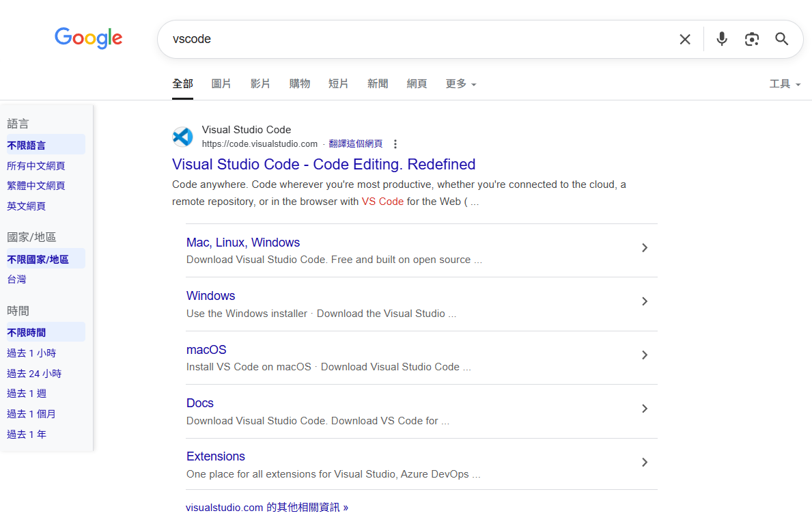Screen dimensions: 812x522
Task: Click the Visual Studio Code site name
Action: (x=247, y=129)
